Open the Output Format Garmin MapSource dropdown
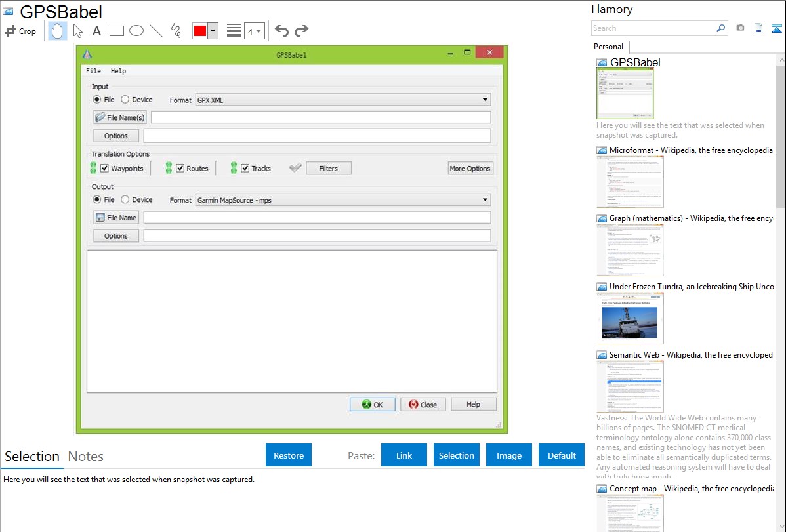Image resolution: width=786 pixels, height=532 pixels. pyautogui.click(x=343, y=200)
